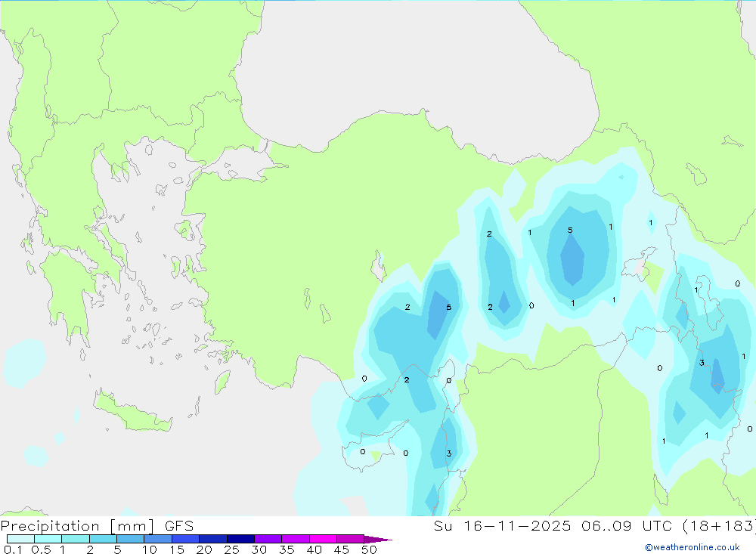756x554 pixels.
Task: Pick the 2–5 mm legend color swatch
Action: [103, 539]
